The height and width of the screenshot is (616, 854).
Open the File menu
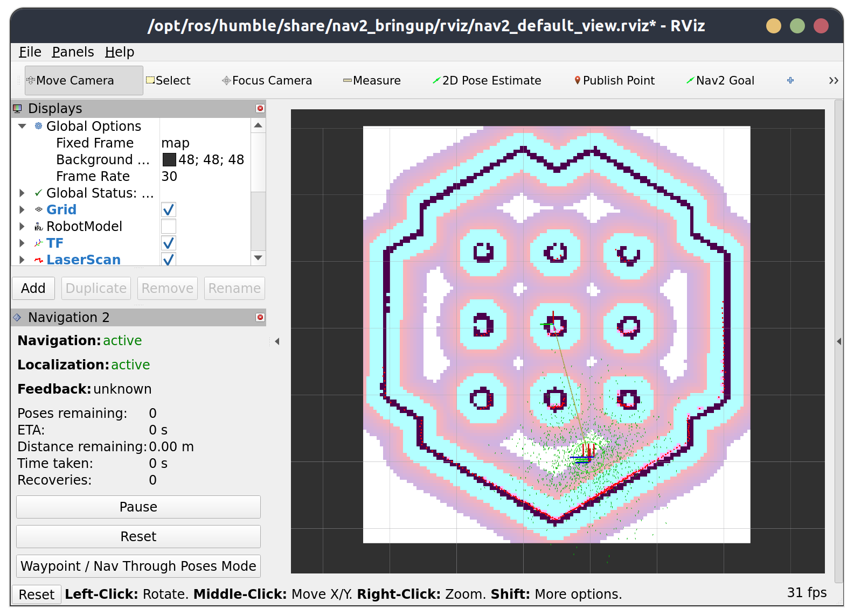tap(30, 52)
